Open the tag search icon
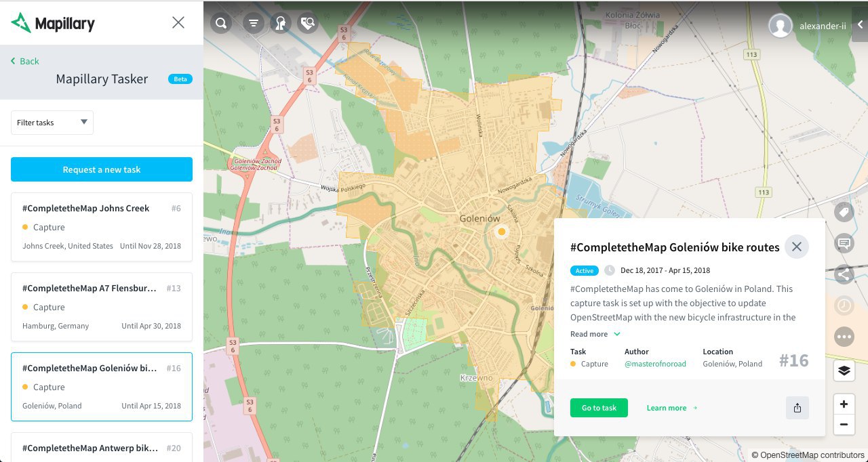868x462 pixels. [307, 24]
